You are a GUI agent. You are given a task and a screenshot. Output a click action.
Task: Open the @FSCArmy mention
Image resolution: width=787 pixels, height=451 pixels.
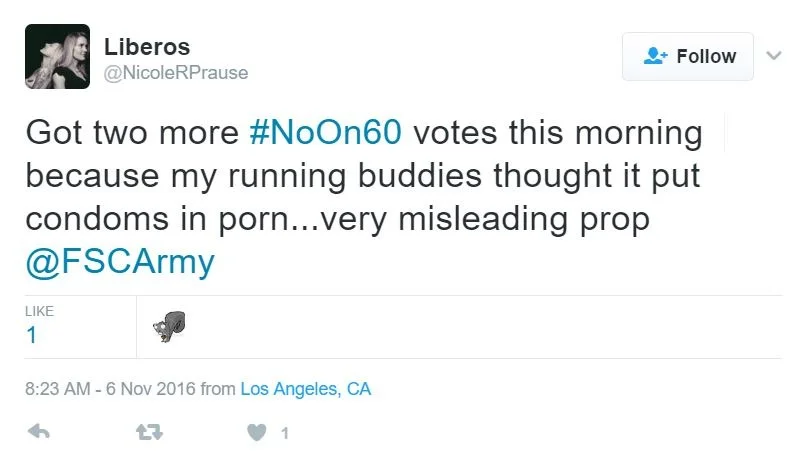click(x=120, y=261)
